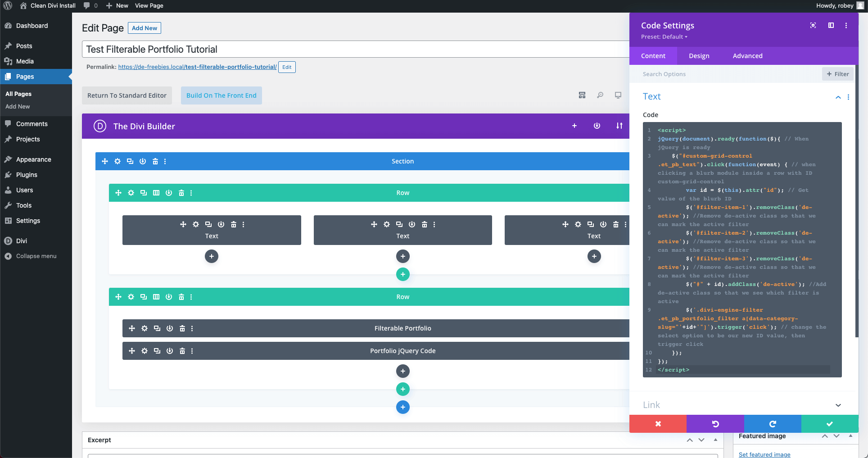Image resolution: width=868 pixels, height=458 pixels.
Task: Change column structure of the first Row
Action: click(x=156, y=193)
